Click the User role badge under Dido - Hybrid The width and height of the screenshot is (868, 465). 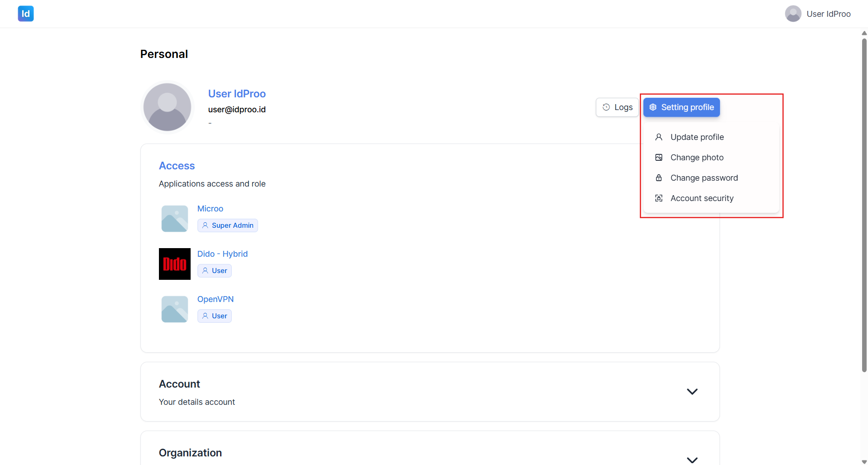pyautogui.click(x=215, y=271)
